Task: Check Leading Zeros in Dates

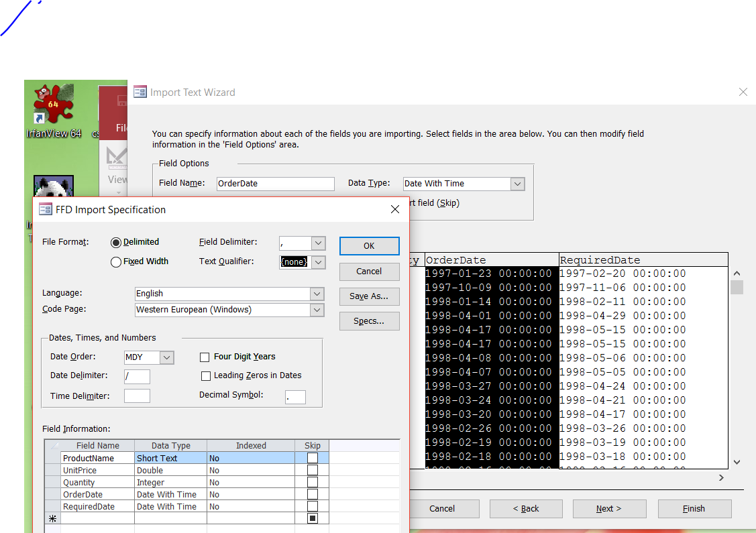Action: coord(206,376)
